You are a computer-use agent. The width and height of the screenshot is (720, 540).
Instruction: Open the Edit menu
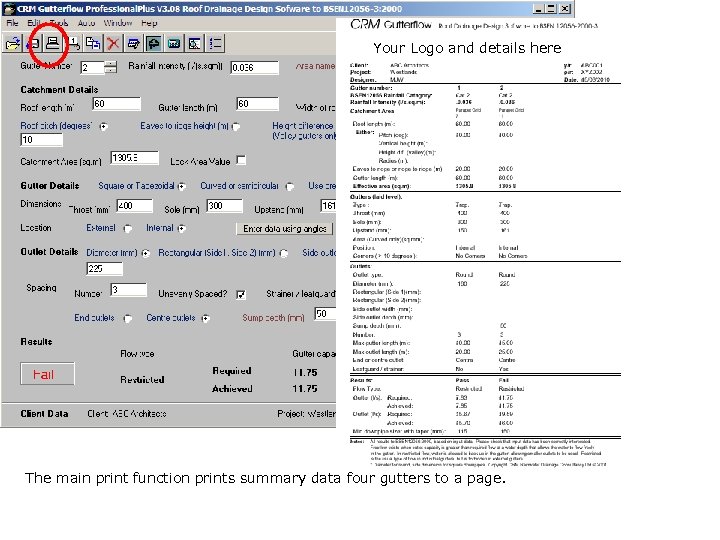pos(34,23)
